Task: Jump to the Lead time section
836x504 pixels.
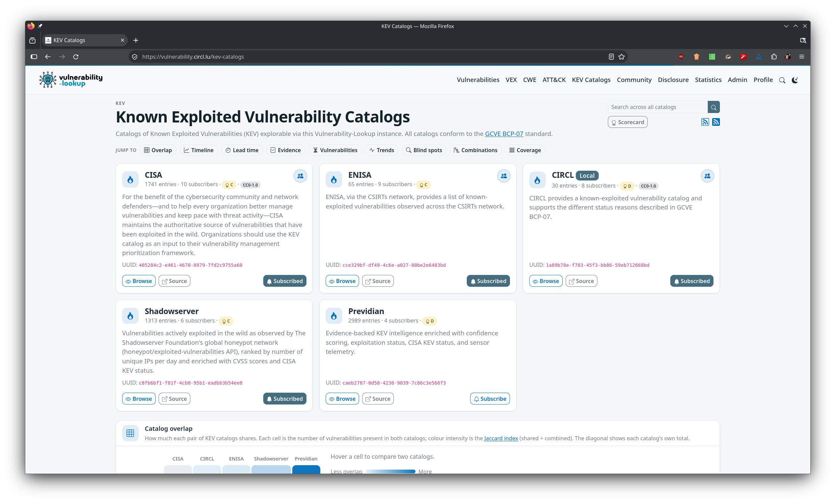Action: 242,150
